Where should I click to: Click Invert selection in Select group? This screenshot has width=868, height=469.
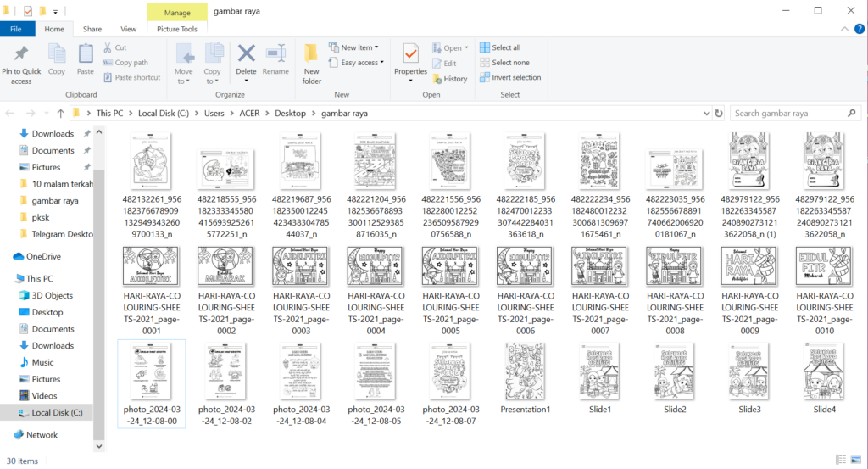point(509,78)
